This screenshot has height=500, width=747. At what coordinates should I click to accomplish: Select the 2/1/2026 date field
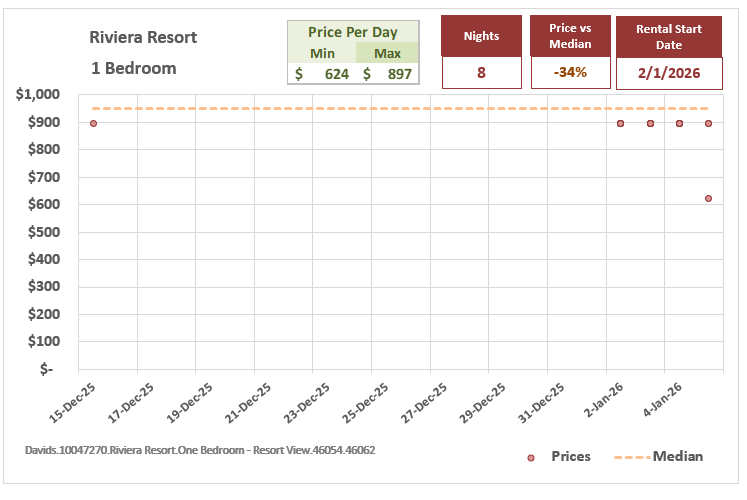[x=670, y=73]
